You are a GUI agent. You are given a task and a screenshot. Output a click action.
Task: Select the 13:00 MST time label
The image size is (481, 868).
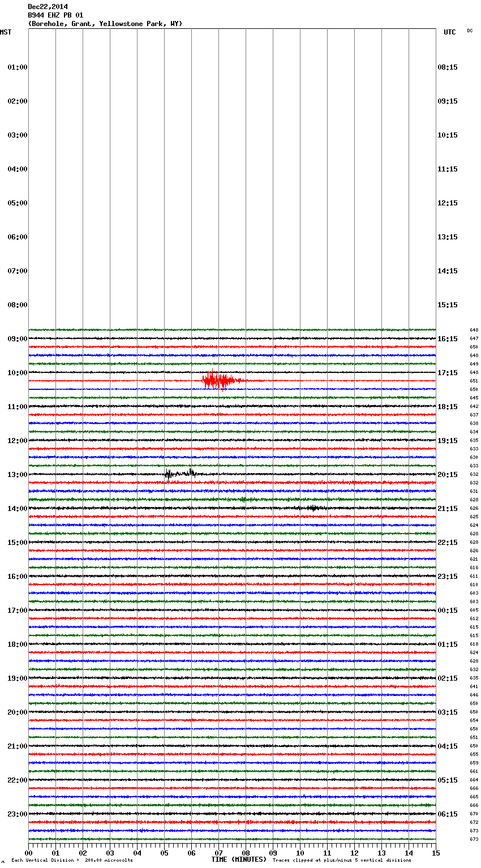(x=18, y=475)
